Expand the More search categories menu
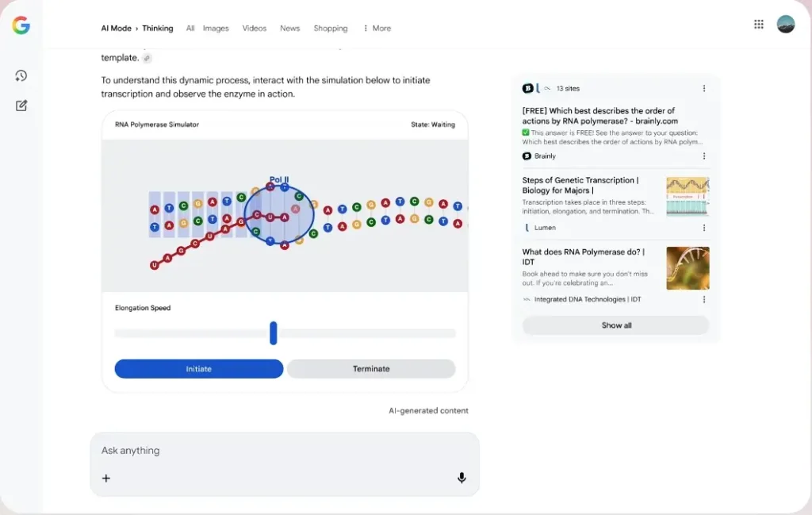Image resolution: width=812 pixels, height=515 pixels. click(377, 29)
